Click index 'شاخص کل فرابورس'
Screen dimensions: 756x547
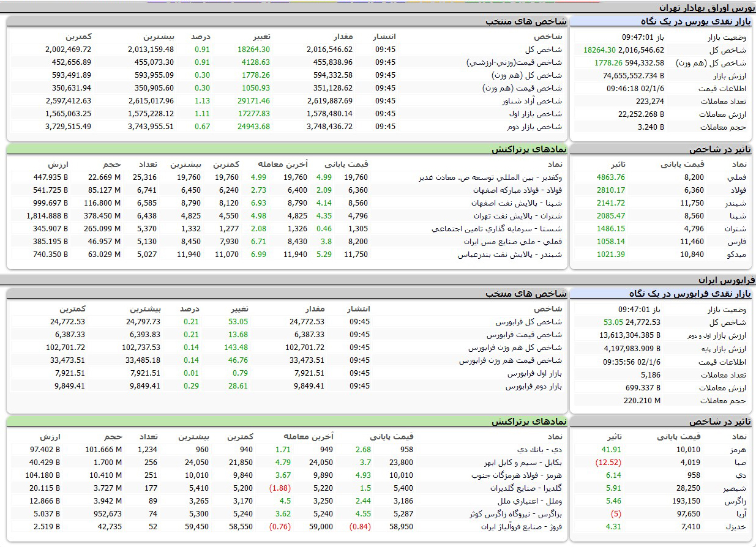point(529,322)
